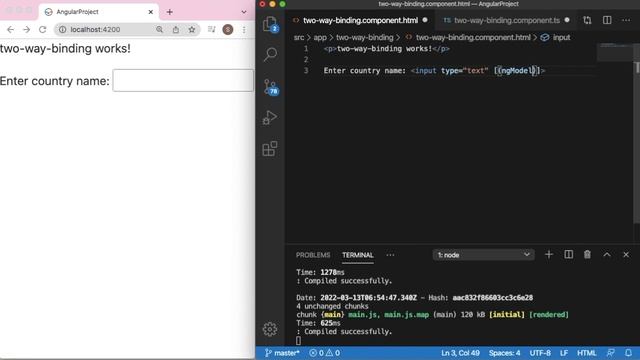The width and height of the screenshot is (640, 360).
Task: Open the VS Code Explorer view
Action: coord(270,24)
